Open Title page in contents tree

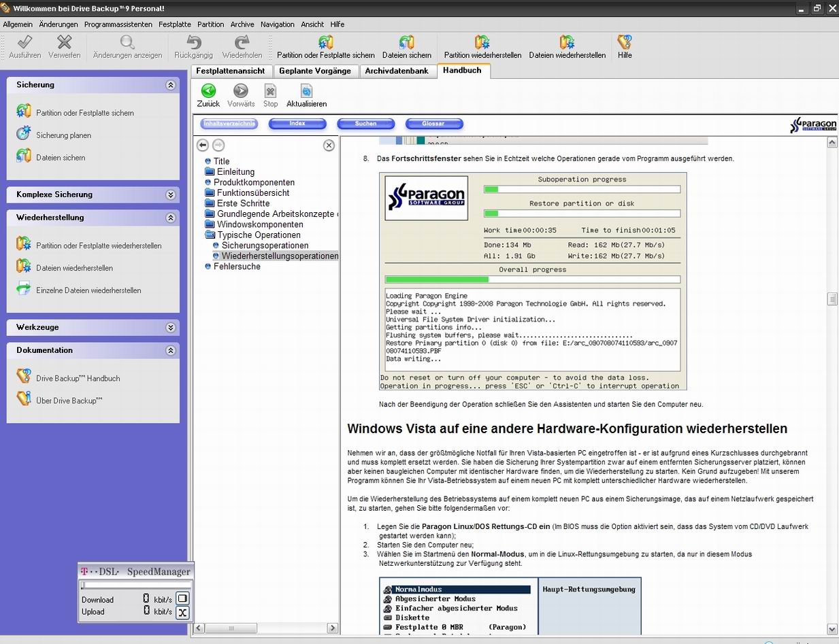221,161
